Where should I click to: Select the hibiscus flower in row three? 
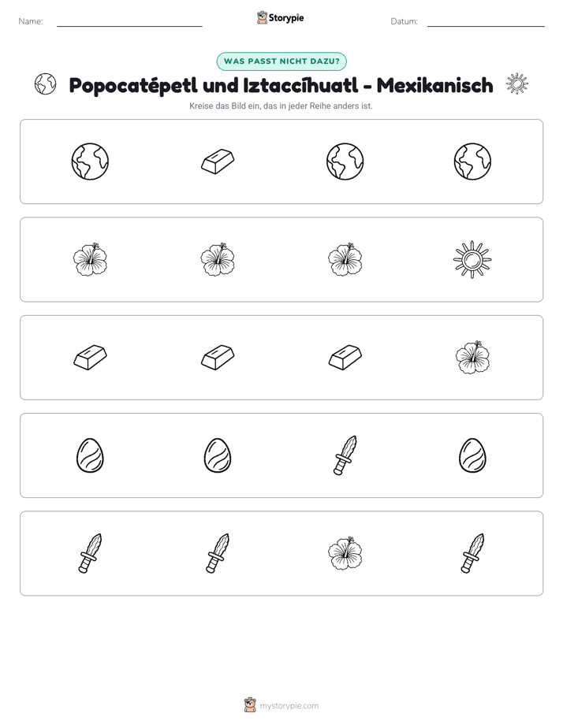pyautogui.click(x=472, y=358)
